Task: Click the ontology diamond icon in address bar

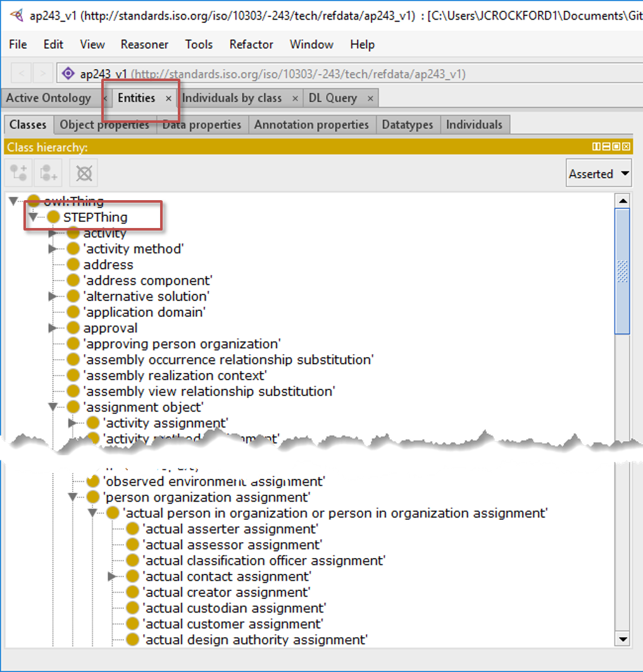Action: pos(68,74)
